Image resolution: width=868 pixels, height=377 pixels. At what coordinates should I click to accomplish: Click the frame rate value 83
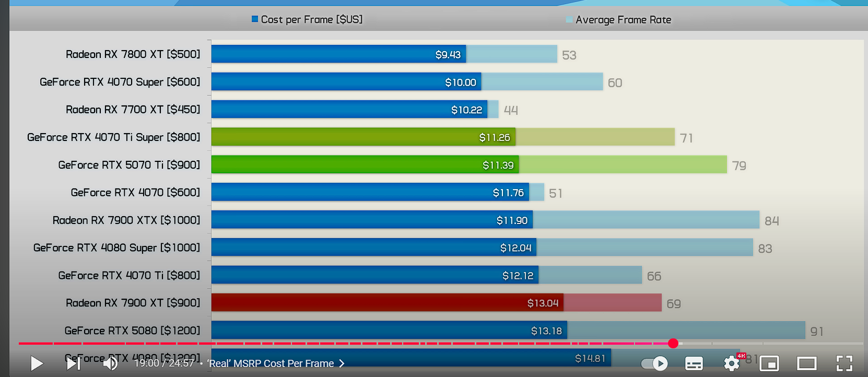coord(765,249)
